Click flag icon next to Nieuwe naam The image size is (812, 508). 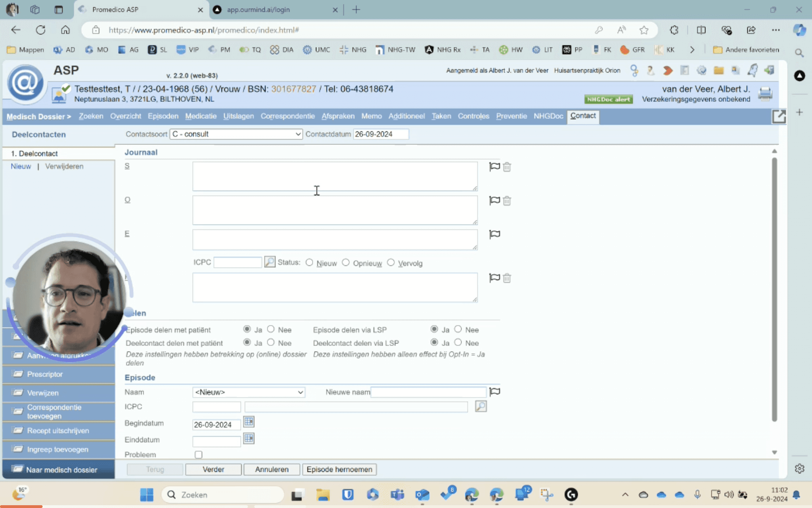click(x=494, y=392)
